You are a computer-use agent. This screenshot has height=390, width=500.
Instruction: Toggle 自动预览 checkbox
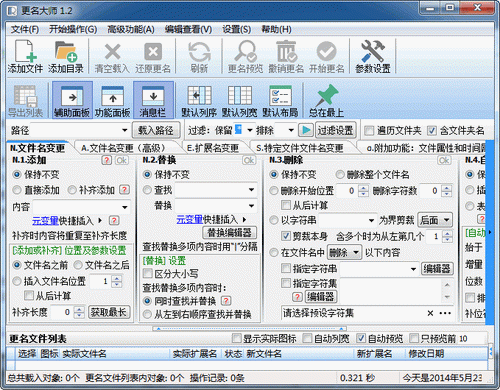click(x=361, y=338)
